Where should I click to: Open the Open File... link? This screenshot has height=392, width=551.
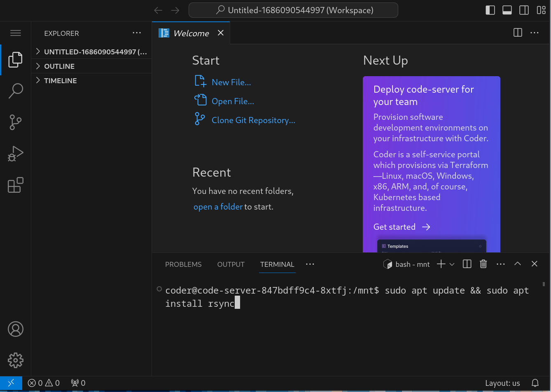coord(233,101)
